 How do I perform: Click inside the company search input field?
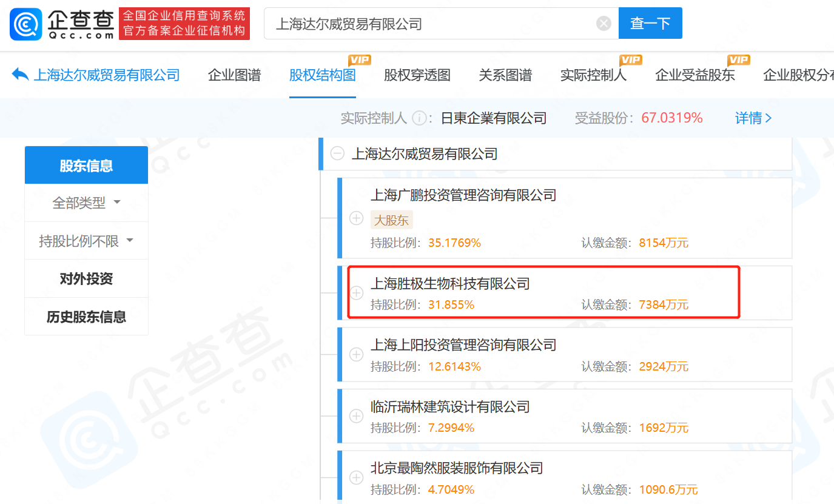425,23
